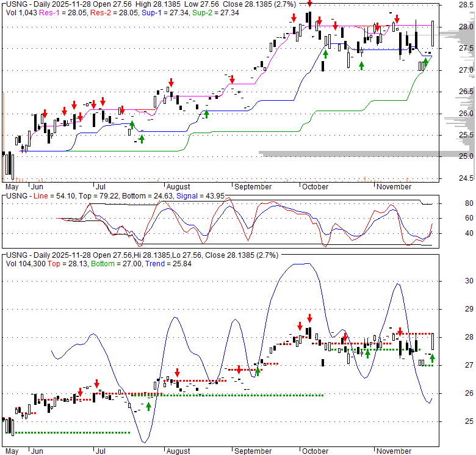Select the latest green arrow in late November, top chart
This screenshot has width=476, height=455.
[x=425, y=61]
